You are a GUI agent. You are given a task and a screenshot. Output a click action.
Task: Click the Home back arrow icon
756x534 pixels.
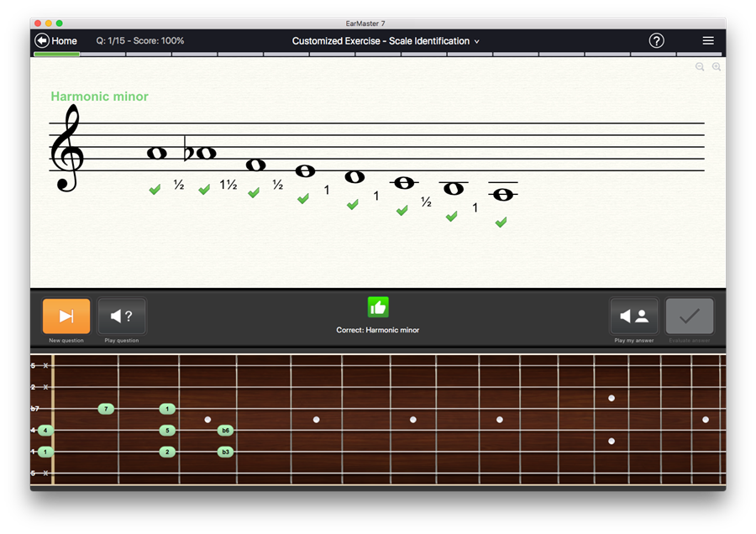click(42, 40)
